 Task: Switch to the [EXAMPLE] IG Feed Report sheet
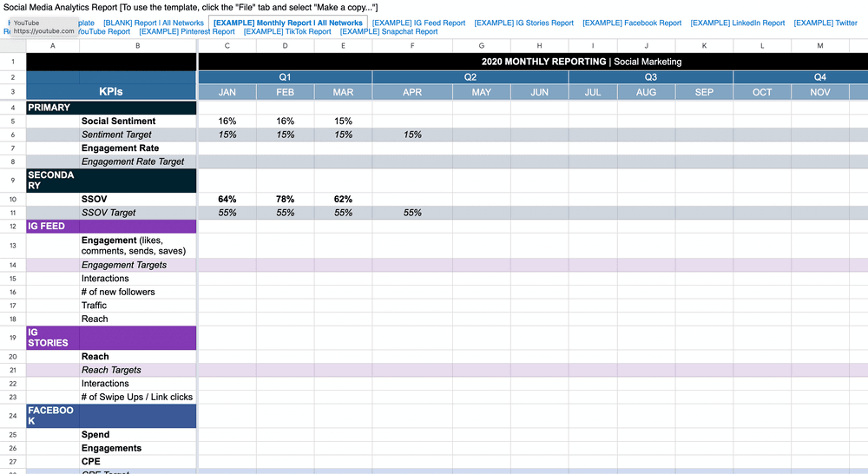click(418, 23)
